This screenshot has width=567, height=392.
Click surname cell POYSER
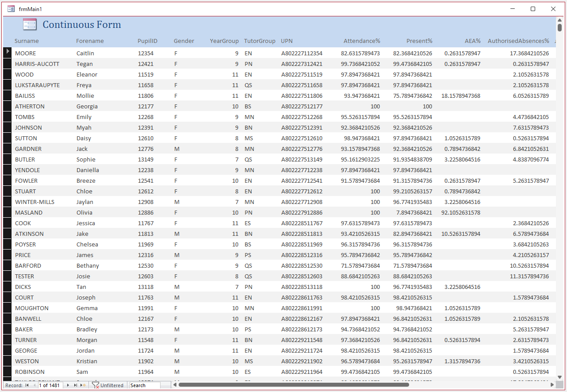[x=26, y=244]
